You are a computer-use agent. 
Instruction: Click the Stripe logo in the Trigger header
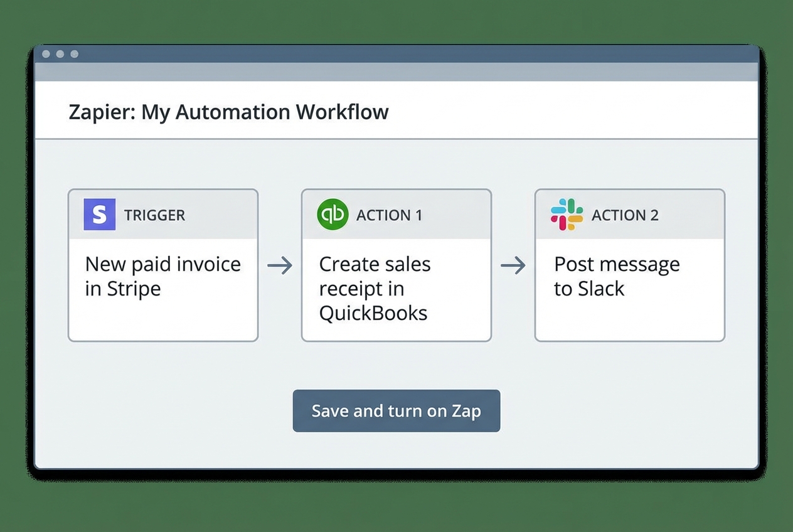98,215
